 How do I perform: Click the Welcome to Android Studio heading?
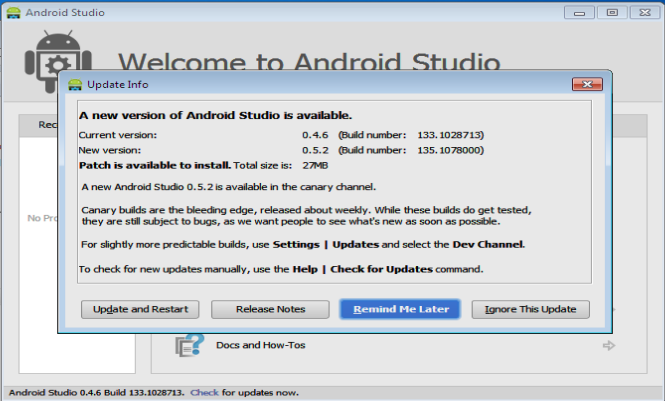point(309,62)
